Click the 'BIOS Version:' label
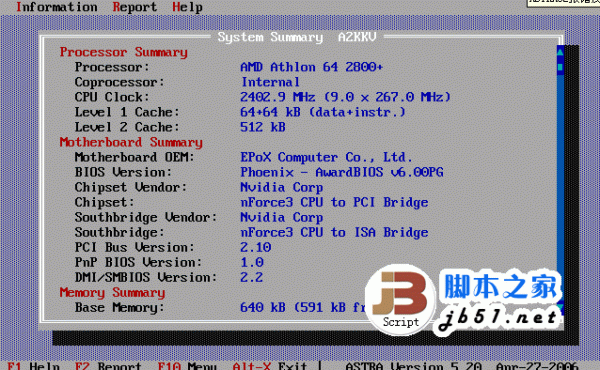The height and width of the screenshot is (370, 600). tap(123, 172)
